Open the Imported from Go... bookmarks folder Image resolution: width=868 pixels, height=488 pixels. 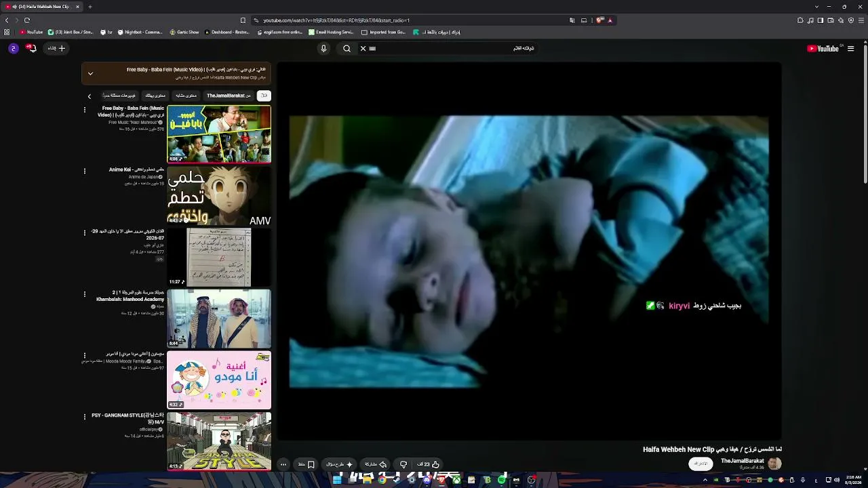(x=384, y=32)
